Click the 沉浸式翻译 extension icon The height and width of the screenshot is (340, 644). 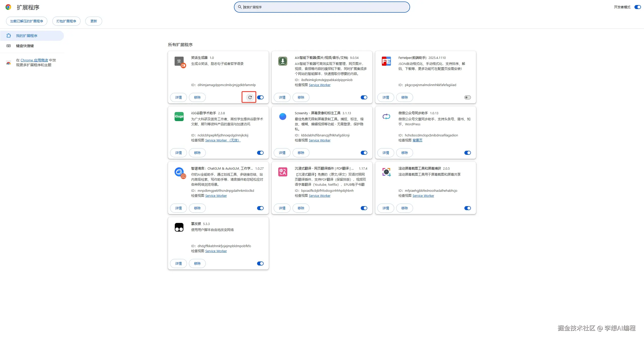283,172
